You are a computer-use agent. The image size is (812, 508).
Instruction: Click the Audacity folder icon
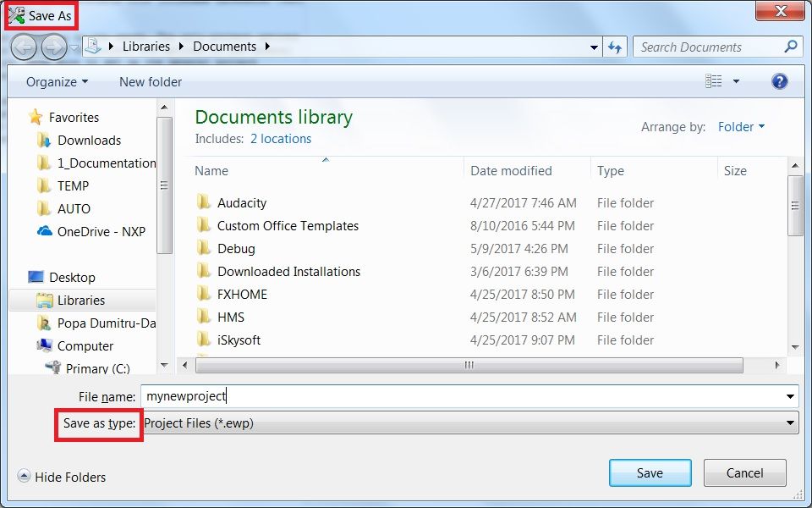click(x=204, y=202)
